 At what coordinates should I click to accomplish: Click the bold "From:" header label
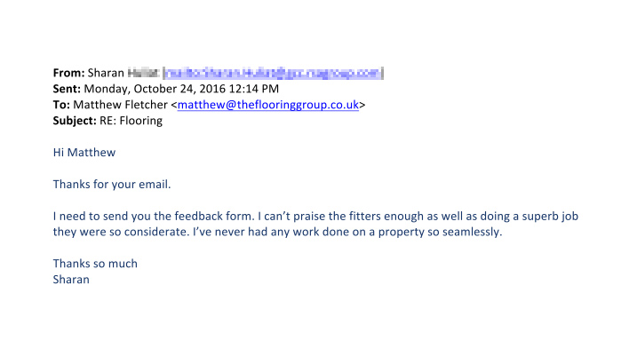coord(69,73)
